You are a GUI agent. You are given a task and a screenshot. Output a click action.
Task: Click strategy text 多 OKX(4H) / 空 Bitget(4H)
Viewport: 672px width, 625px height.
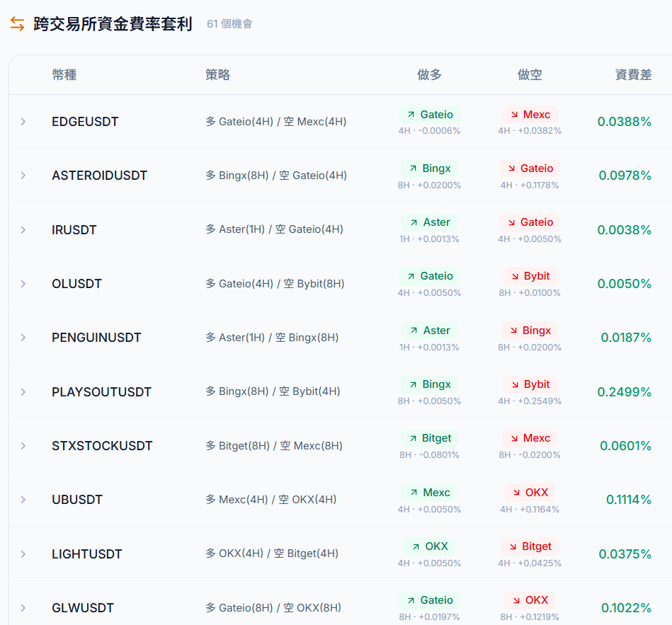click(x=272, y=554)
